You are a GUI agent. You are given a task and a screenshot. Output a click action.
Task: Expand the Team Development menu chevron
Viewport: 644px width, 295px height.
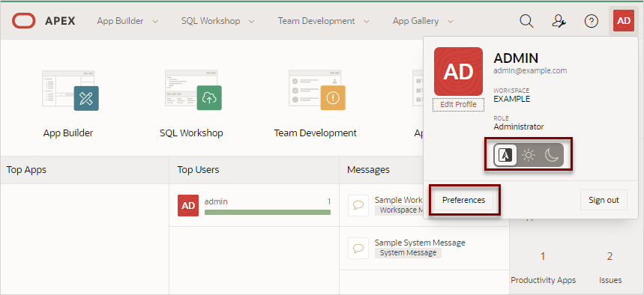[367, 21]
